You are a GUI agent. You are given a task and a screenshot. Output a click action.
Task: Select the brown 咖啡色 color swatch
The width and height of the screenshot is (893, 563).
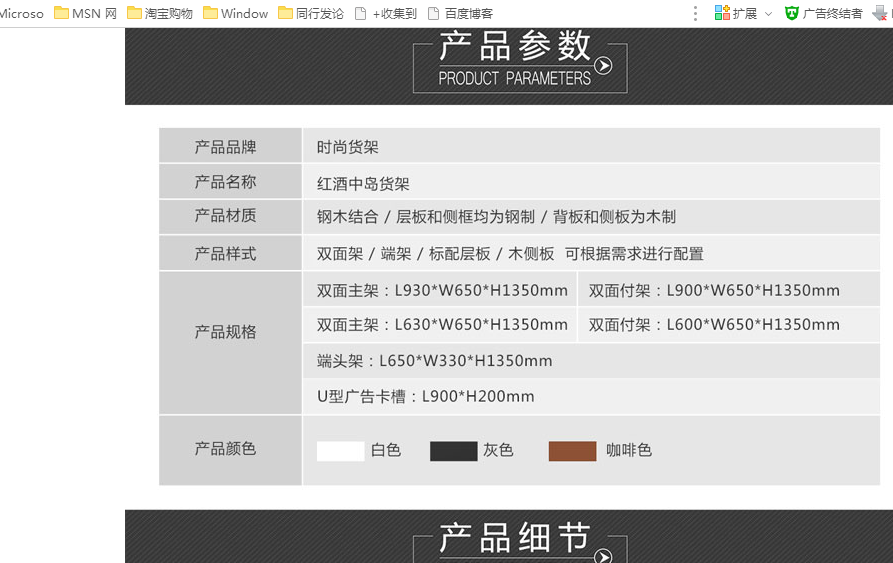(572, 451)
